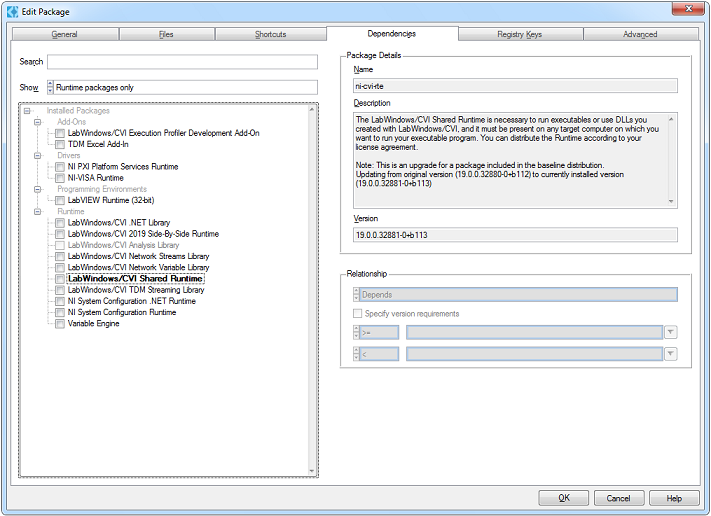Check NI System Configuration .NET Runtime
This screenshot has width=711, height=516.
coord(60,301)
